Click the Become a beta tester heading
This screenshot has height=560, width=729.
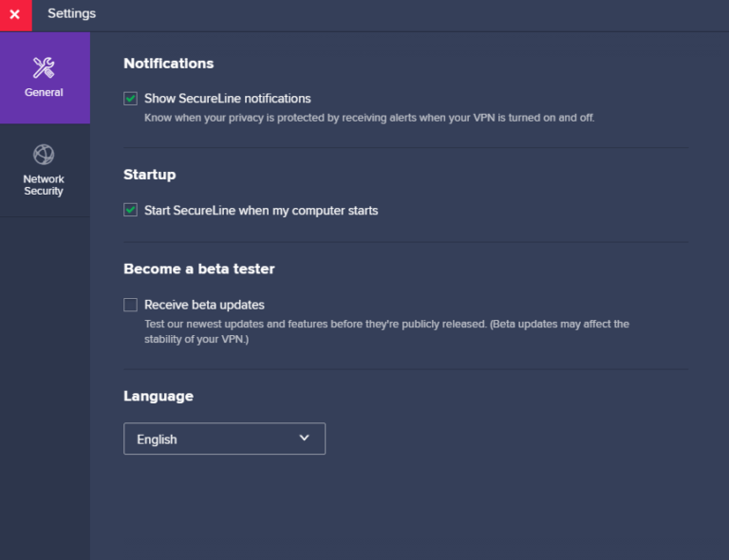pos(199,269)
